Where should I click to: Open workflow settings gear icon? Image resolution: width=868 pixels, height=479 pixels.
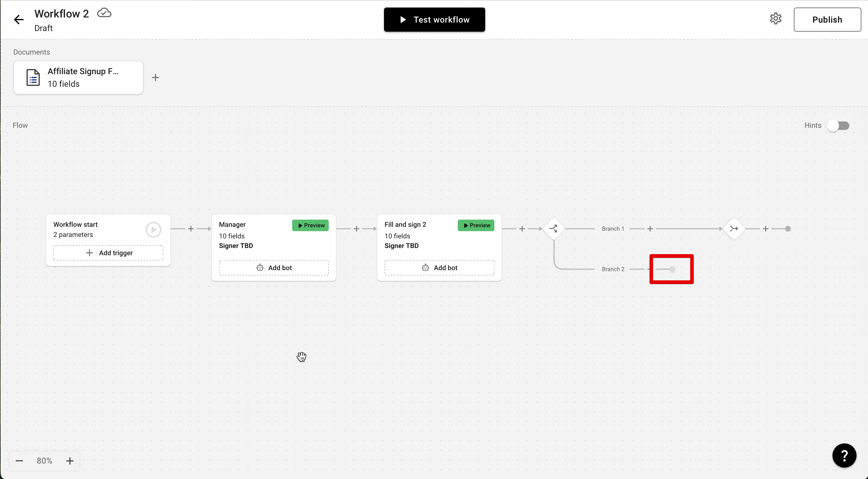775,19
